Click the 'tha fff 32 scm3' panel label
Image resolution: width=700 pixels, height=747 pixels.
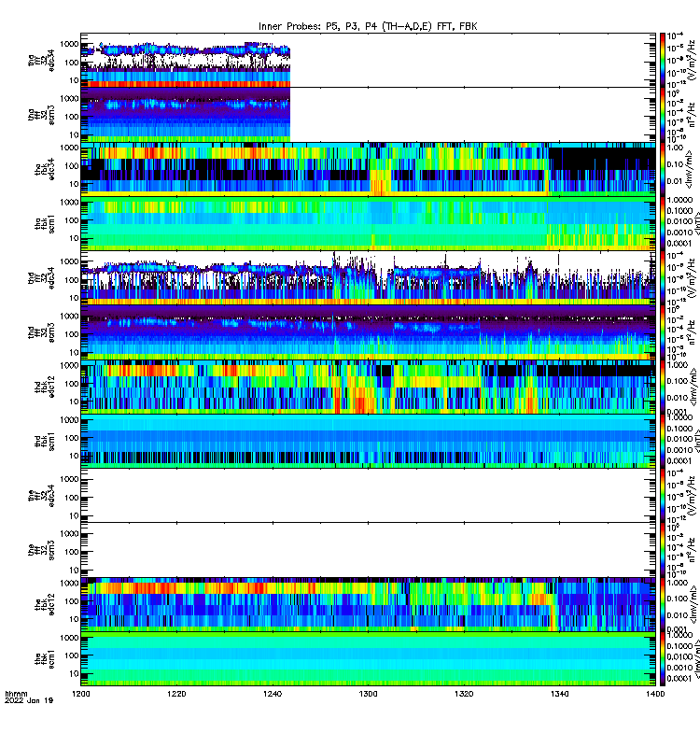[41, 115]
